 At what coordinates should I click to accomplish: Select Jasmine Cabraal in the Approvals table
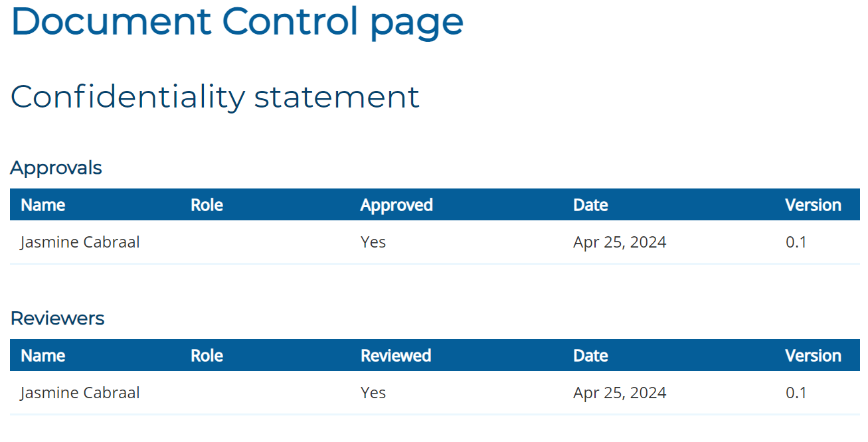[x=80, y=242]
